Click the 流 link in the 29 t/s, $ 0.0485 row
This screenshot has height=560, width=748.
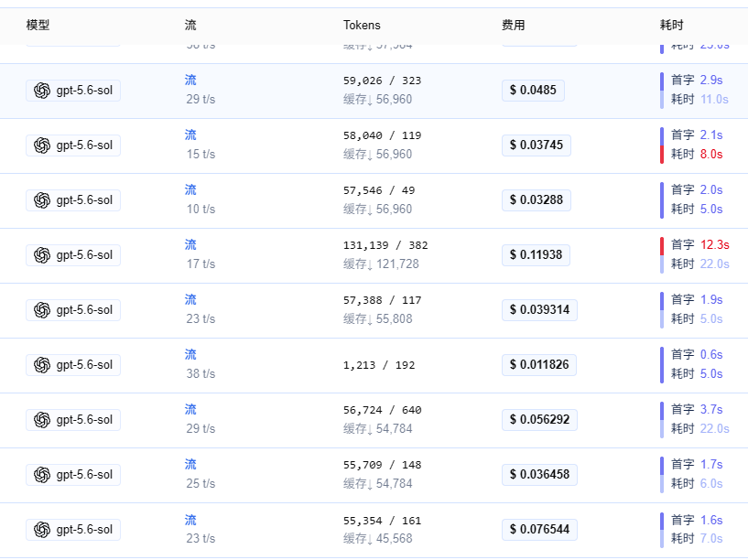click(x=190, y=81)
